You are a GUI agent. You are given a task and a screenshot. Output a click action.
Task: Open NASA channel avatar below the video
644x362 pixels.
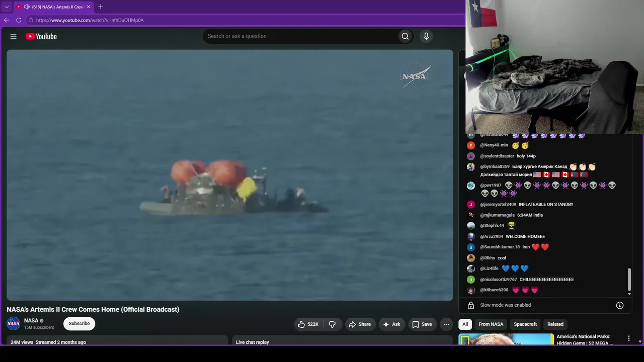pos(14,323)
